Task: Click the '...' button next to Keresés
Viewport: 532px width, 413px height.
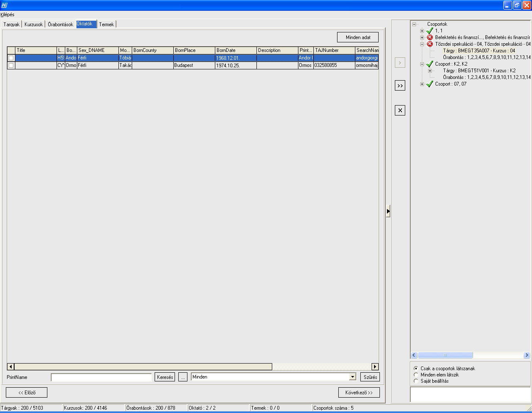Action: [x=183, y=377]
